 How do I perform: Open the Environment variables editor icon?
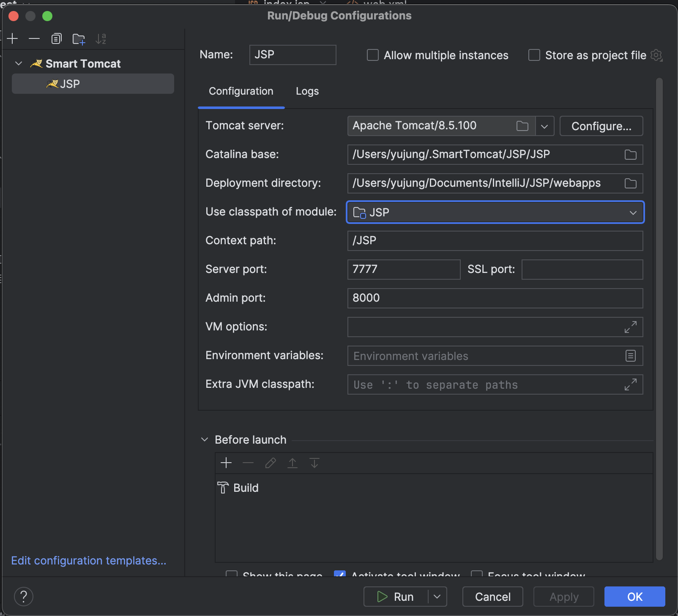click(631, 356)
